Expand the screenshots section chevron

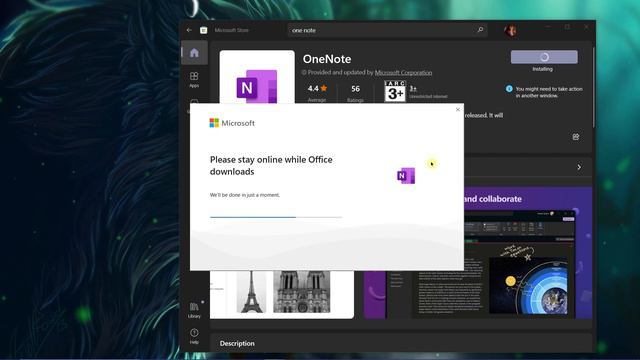tap(579, 167)
